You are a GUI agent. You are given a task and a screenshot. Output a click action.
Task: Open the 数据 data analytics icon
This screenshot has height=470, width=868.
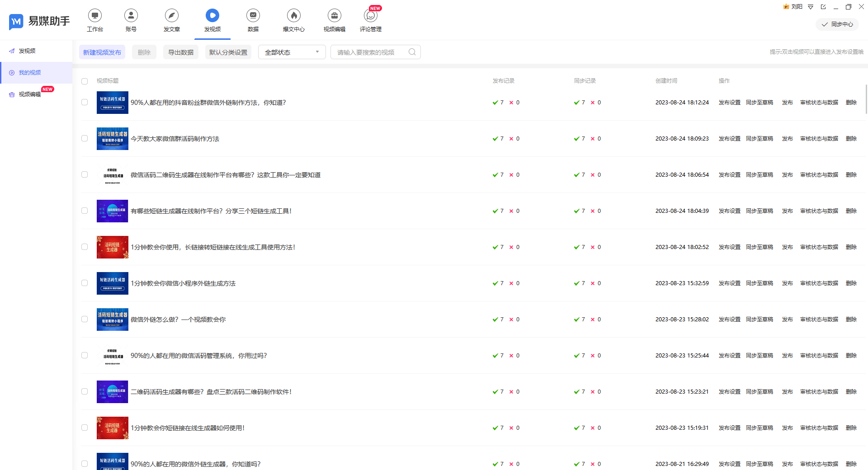point(253,19)
